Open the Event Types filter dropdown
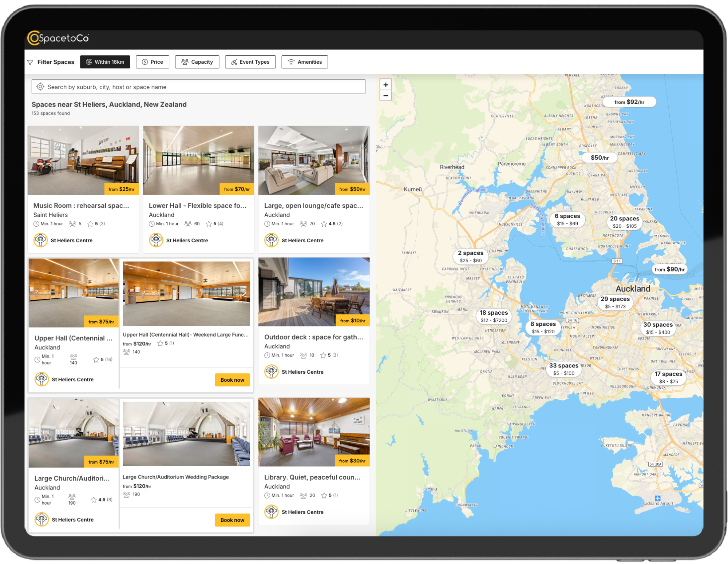 (x=250, y=62)
